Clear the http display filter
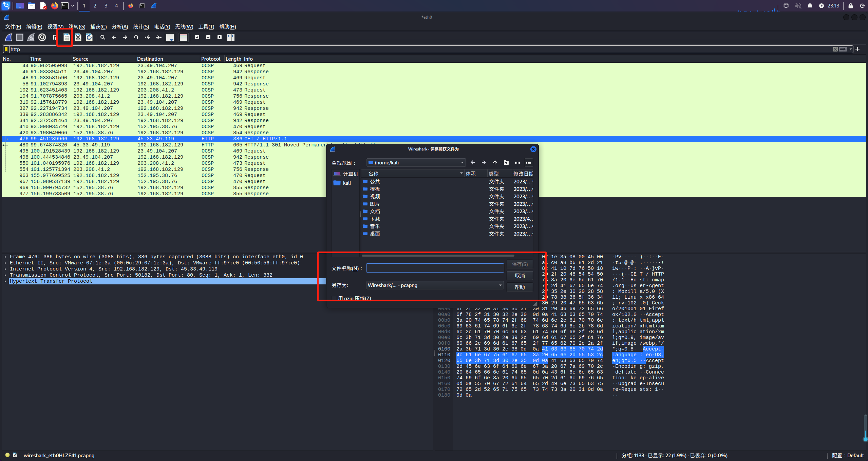 click(835, 49)
